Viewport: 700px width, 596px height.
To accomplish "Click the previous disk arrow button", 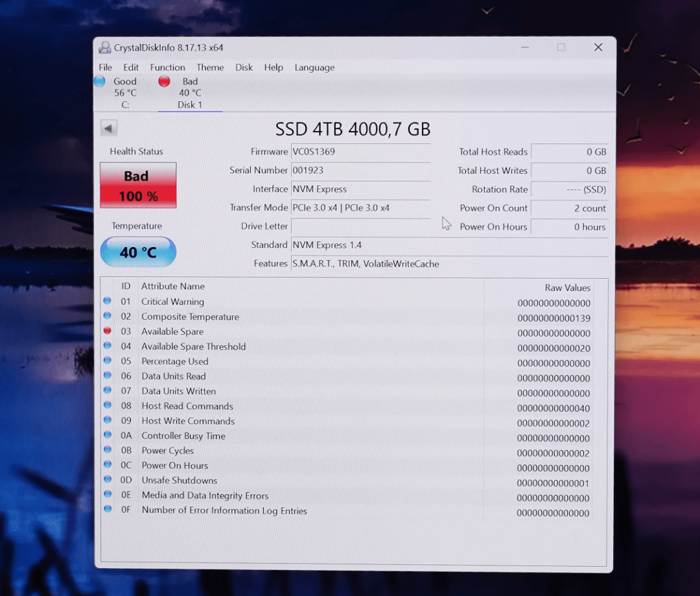I will 108,128.
